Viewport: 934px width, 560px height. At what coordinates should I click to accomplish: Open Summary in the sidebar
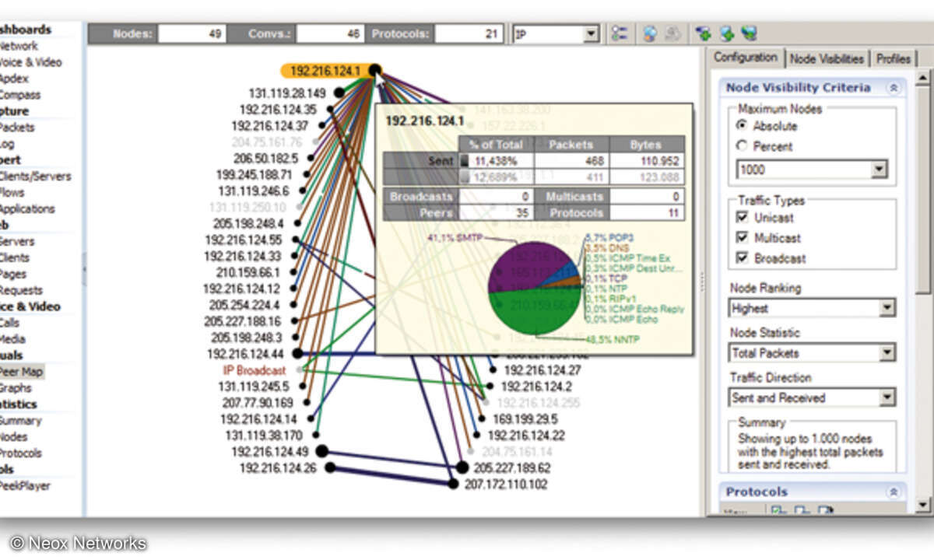click(21, 420)
